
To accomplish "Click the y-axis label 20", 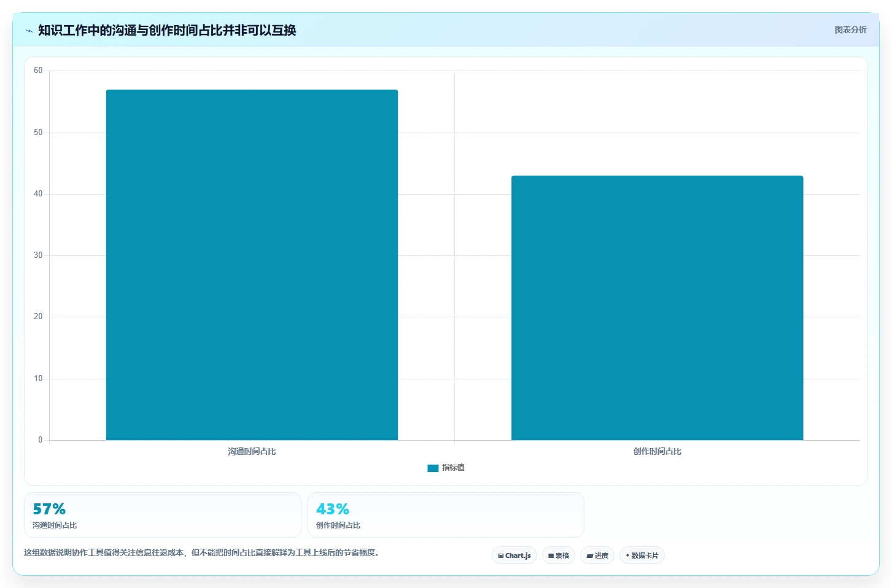I will [38, 317].
